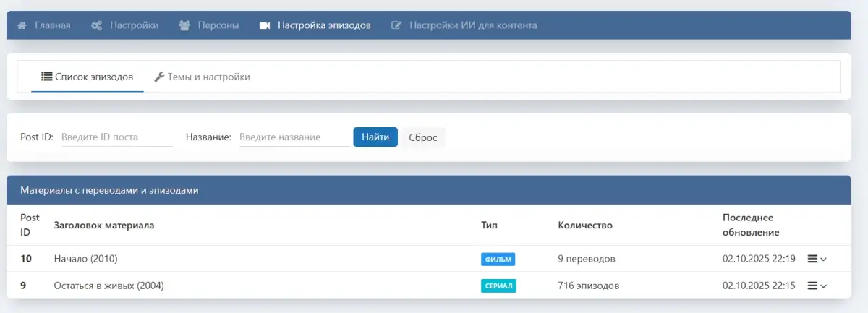Click the list icon in Список эпизодов tab
868x313 pixels.
46,77
